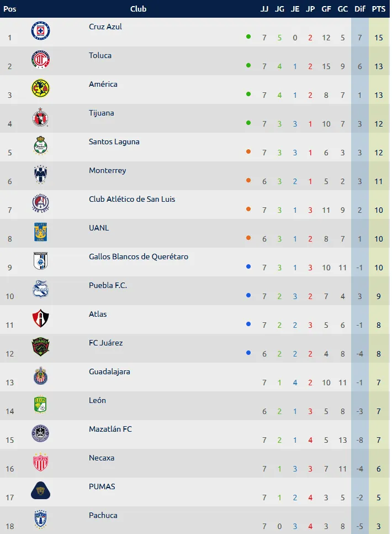Click the Guadalajara team name
This screenshot has height=534, width=392.
tap(109, 372)
